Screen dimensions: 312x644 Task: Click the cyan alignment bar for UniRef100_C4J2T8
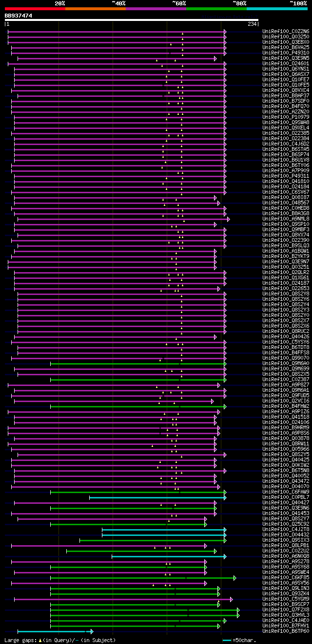(164, 529)
